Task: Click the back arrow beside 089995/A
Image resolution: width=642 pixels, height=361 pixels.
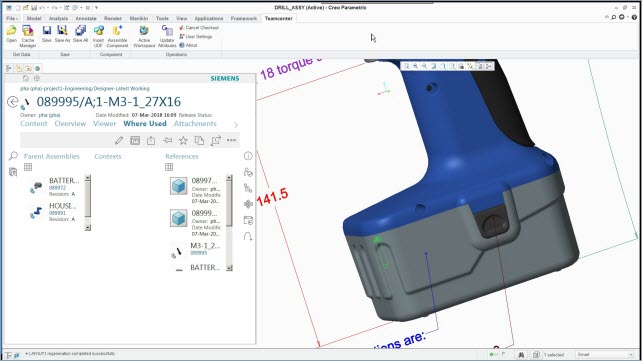Action: [13, 102]
